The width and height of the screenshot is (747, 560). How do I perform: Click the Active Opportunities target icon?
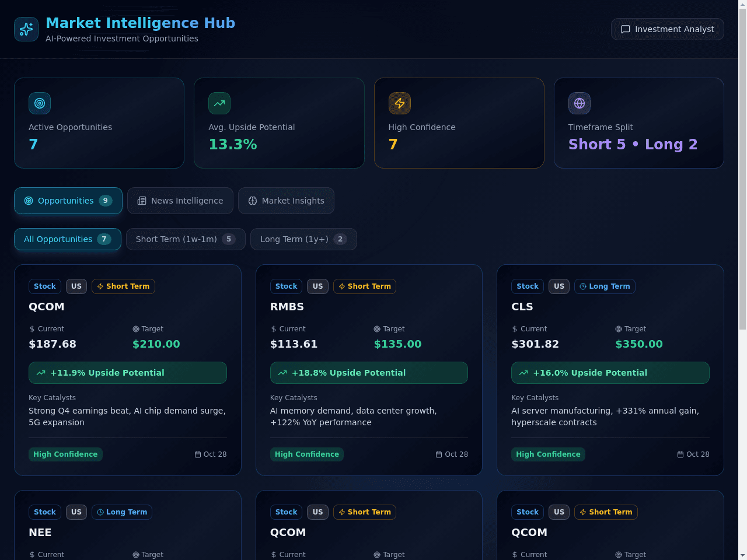pos(40,103)
